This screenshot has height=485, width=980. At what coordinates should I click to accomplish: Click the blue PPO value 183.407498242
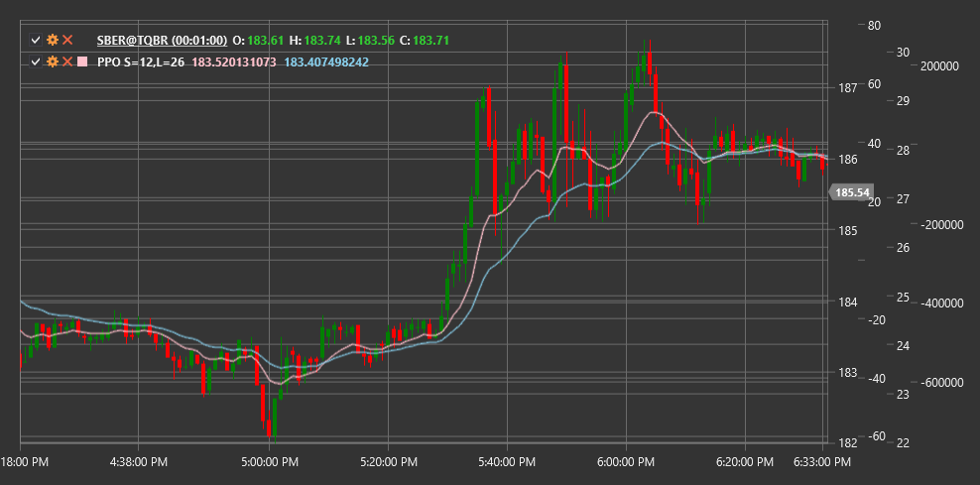click(326, 61)
